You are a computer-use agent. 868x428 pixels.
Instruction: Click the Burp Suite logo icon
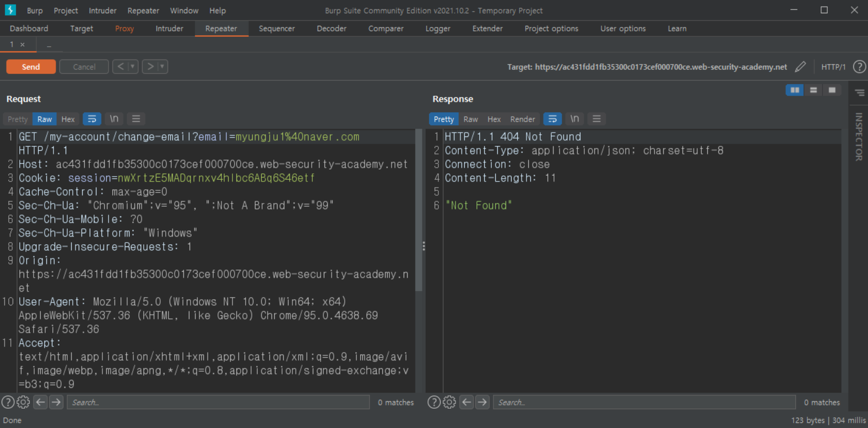point(10,10)
